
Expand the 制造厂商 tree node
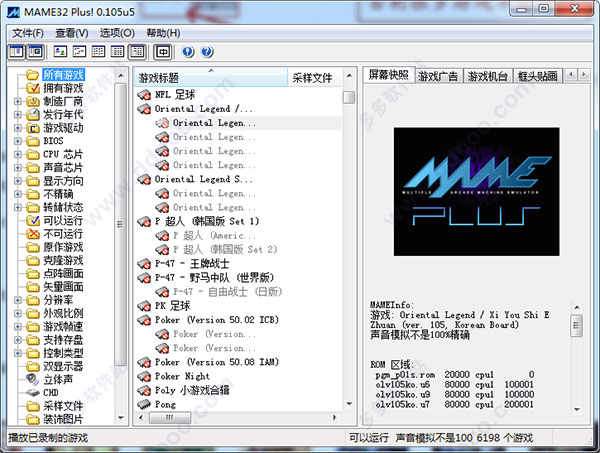coord(18,101)
